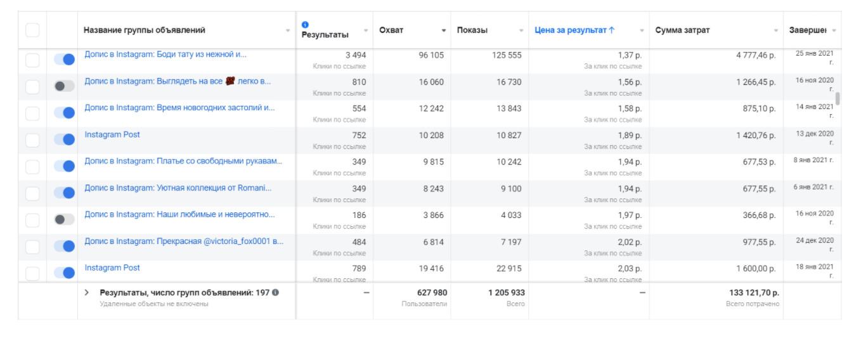Enable the Выглядеть на все ad set switch
Image resolution: width=868 pixels, height=341 pixels.
pyautogui.click(x=64, y=86)
